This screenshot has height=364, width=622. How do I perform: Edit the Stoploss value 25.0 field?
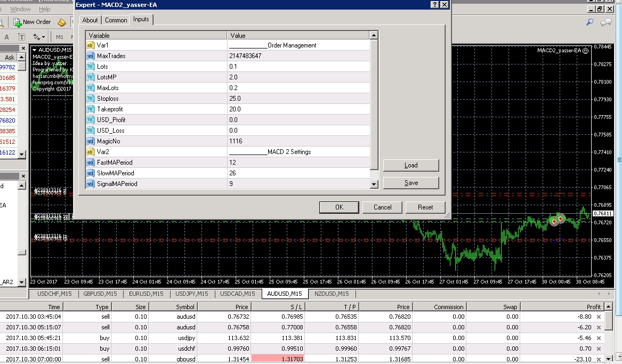coord(298,99)
